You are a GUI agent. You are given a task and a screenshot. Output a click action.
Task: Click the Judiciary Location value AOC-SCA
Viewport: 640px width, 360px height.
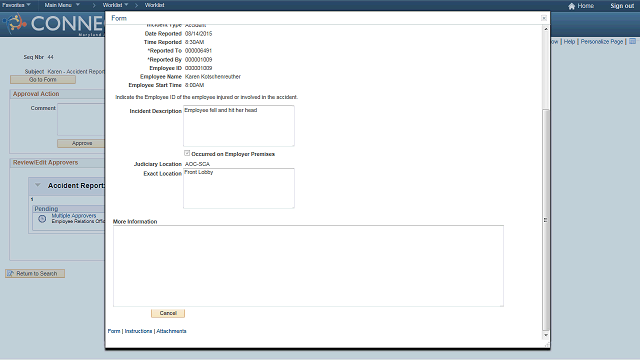[198, 164]
